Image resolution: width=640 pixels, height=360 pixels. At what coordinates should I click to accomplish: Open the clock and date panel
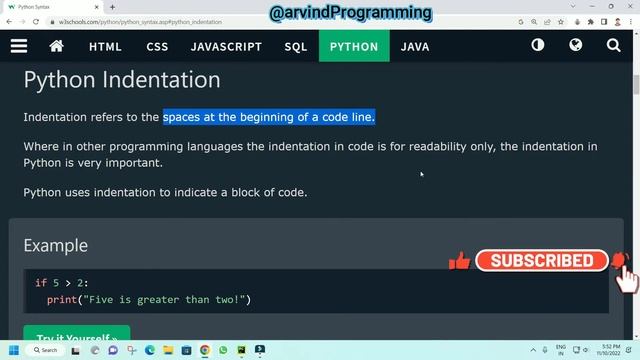click(609, 350)
